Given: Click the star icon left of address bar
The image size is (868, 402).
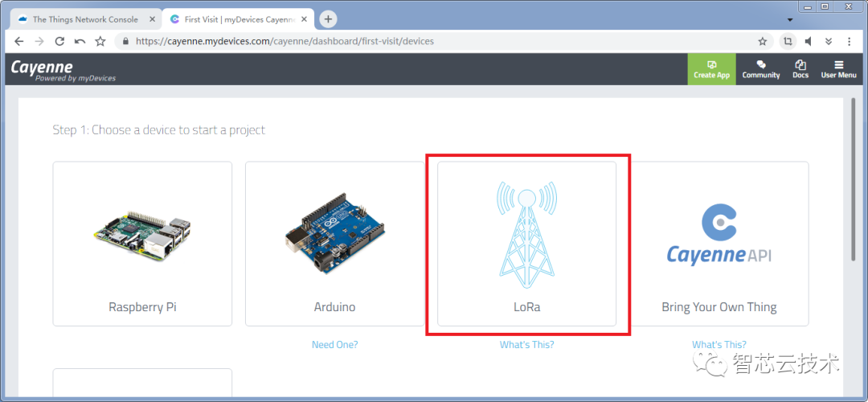Looking at the screenshot, I should point(100,42).
